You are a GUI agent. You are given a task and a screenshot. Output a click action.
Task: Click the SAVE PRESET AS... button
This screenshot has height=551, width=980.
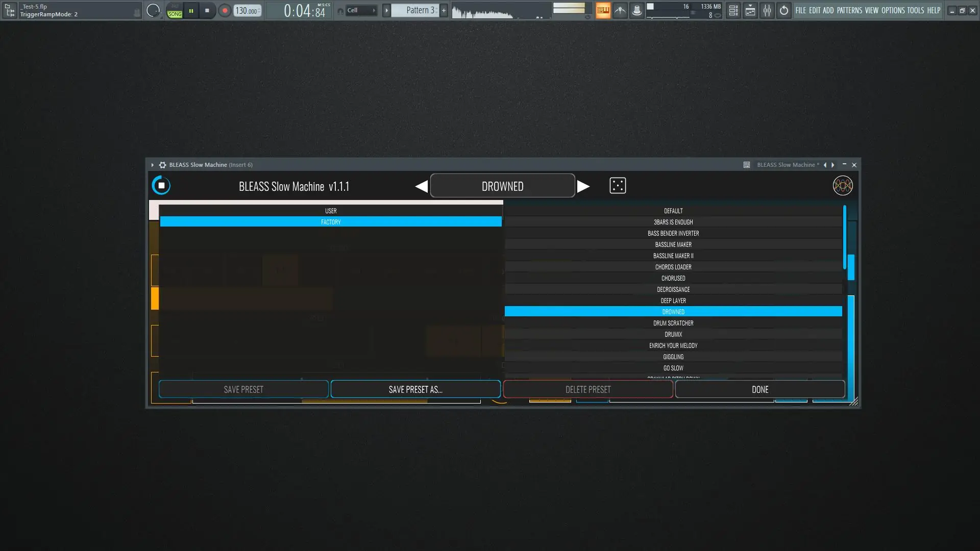point(415,389)
